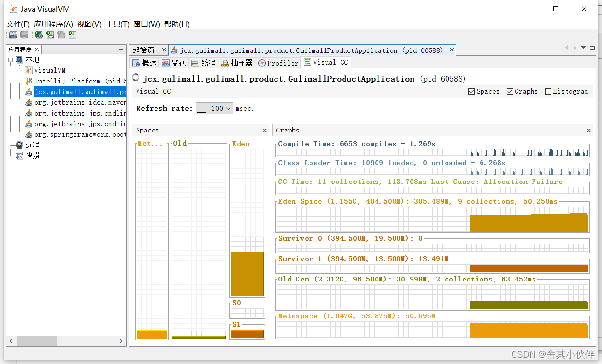Image resolution: width=602 pixels, height=364 pixels.
Task: Maximize the editor window area icon
Action: click(592, 48)
